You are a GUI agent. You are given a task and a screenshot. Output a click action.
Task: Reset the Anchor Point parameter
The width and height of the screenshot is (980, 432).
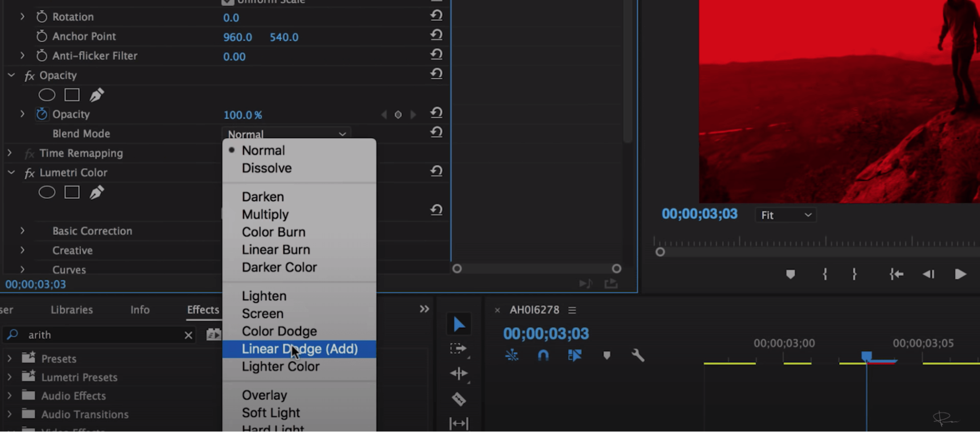tap(436, 35)
